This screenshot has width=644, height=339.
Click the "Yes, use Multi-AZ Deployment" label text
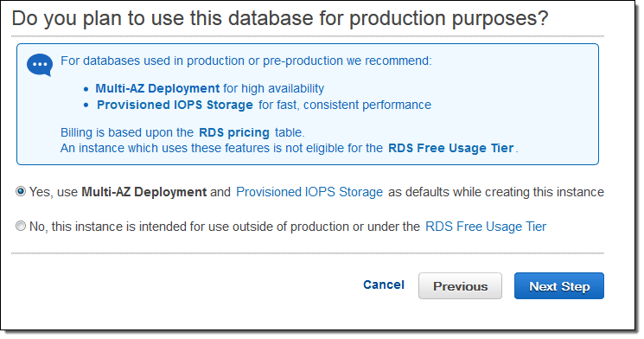pyautogui.click(x=118, y=192)
